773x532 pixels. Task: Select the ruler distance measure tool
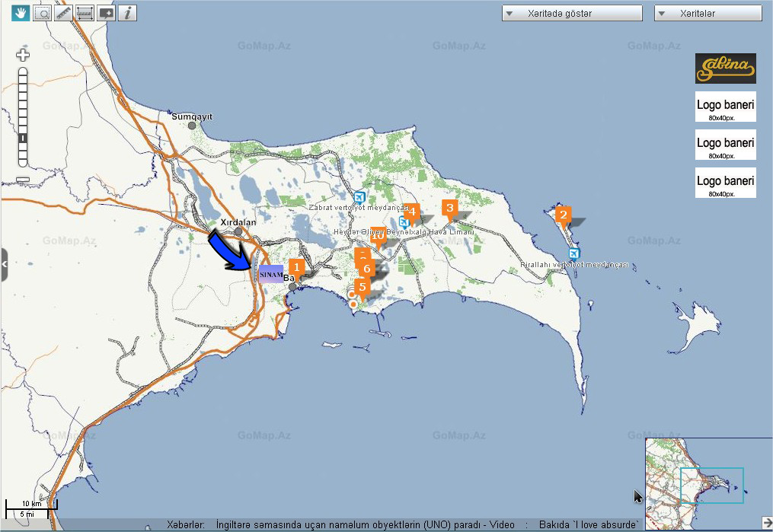point(64,12)
